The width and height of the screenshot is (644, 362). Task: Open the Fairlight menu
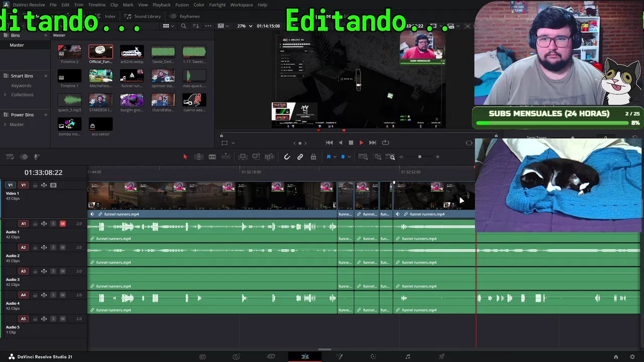217,5
